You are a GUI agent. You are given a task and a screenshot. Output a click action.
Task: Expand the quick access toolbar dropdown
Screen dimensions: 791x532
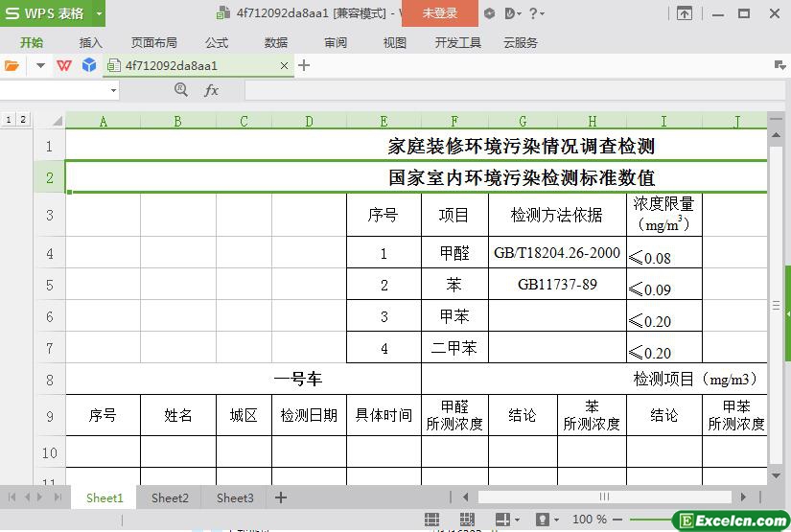pyautogui.click(x=40, y=65)
